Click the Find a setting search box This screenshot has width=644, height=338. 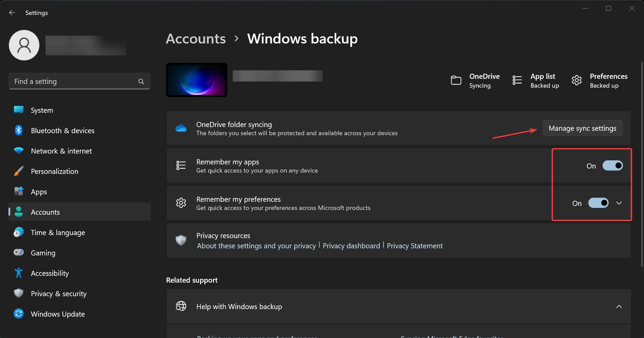(79, 82)
